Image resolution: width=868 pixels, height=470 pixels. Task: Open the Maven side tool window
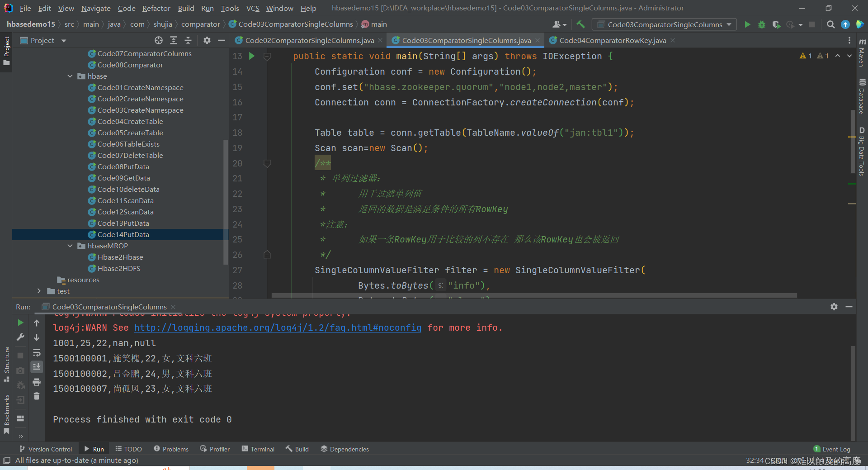(862, 53)
